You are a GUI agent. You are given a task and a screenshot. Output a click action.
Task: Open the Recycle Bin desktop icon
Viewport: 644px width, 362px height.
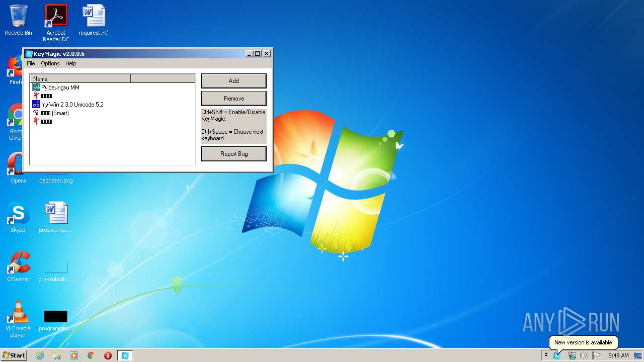click(x=18, y=20)
